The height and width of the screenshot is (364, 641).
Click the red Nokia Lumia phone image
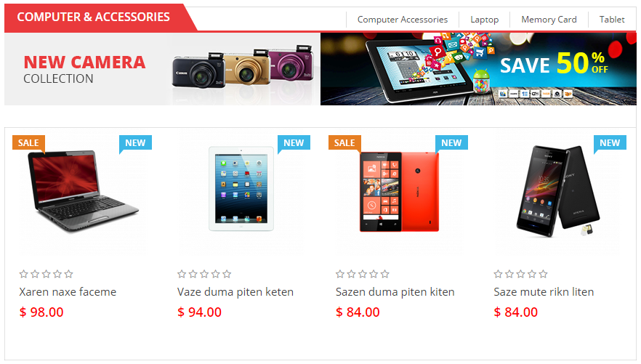click(399, 192)
